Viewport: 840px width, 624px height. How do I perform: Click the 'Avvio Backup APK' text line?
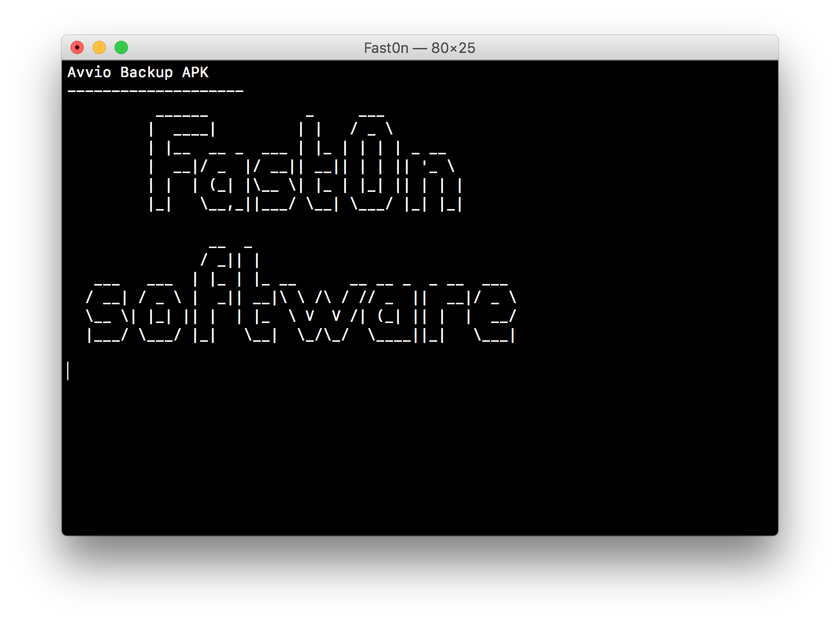tap(138, 72)
